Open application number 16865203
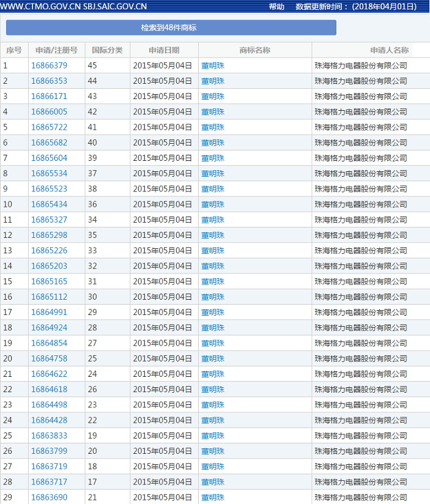The height and width of the screenshot is (504, 430). (49, 265)
